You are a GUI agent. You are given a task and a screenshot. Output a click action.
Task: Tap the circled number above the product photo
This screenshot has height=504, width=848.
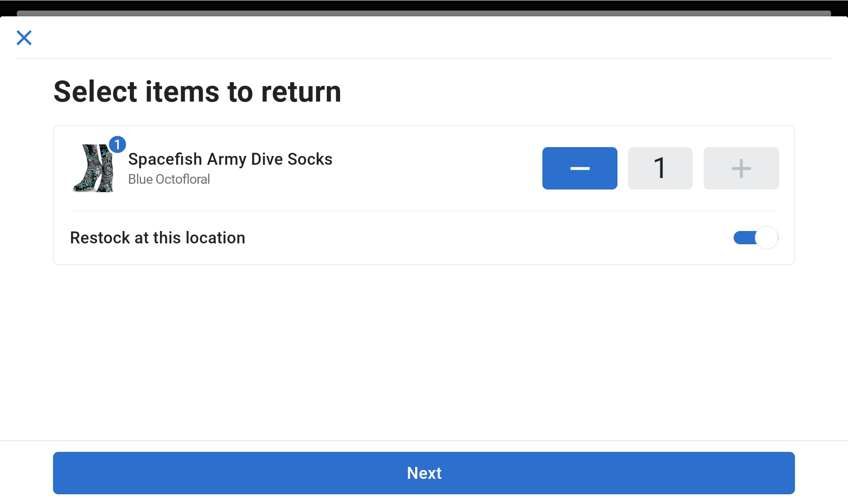click(117, 144)
